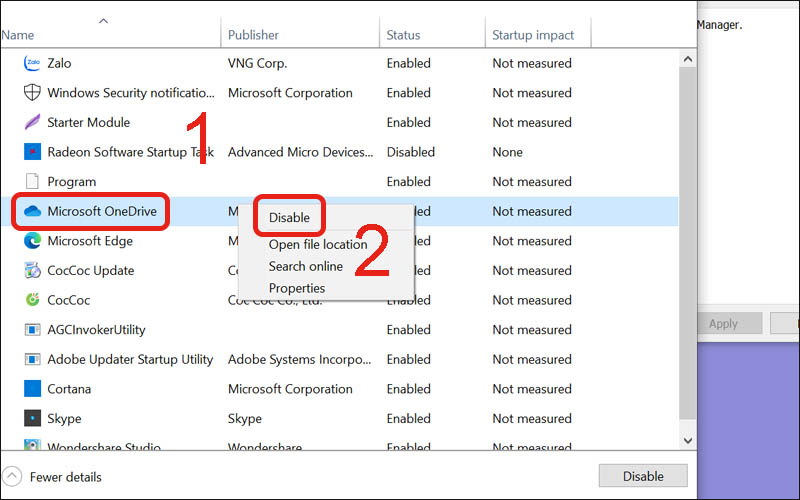Screen dimensions: 800x500
Task: Collapse view with Fewer details chevron
Action: (12, 477)
